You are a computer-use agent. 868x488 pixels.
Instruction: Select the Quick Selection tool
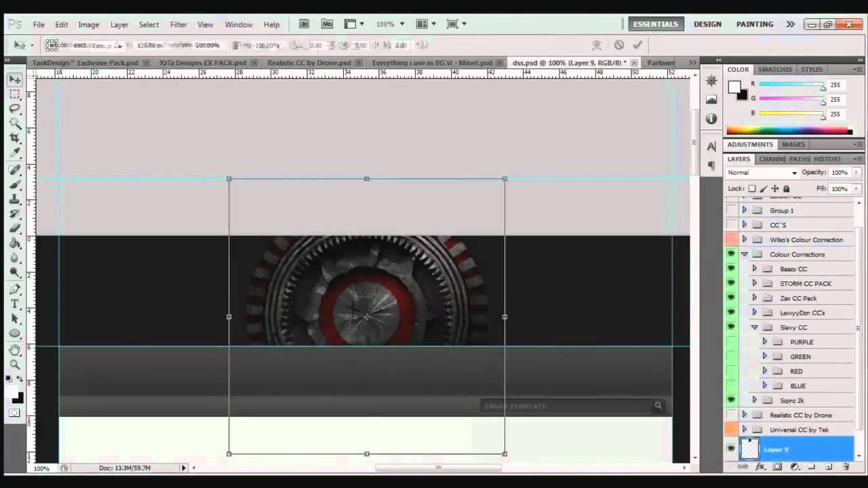point(15,123)
